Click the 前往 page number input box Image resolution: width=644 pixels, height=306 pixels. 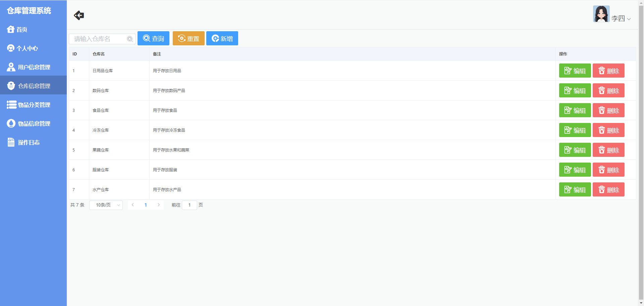point(190,205)
